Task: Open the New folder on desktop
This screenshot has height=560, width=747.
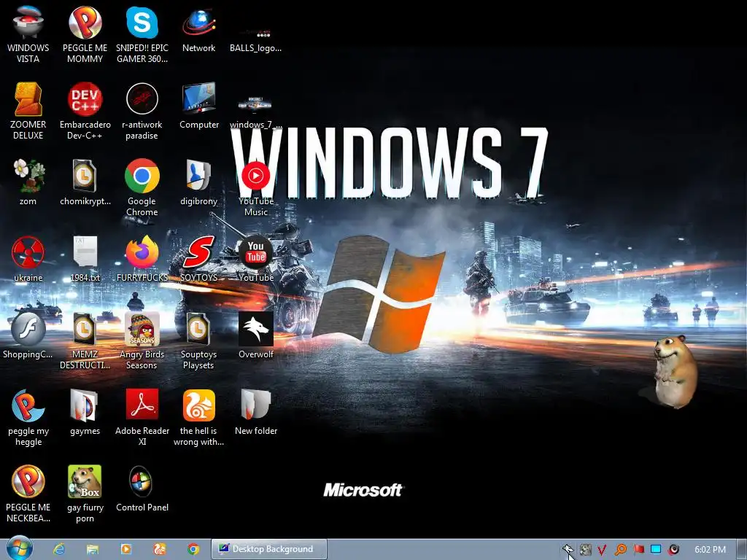Action: tap(256, 412)
